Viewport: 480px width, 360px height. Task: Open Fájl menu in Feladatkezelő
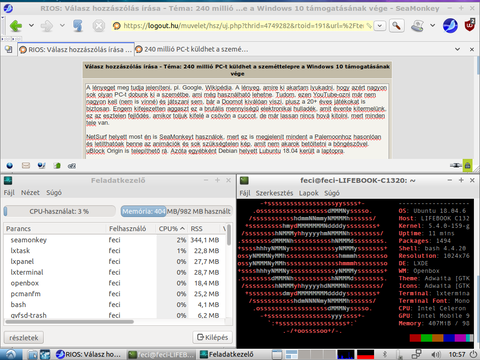[9, 193]
